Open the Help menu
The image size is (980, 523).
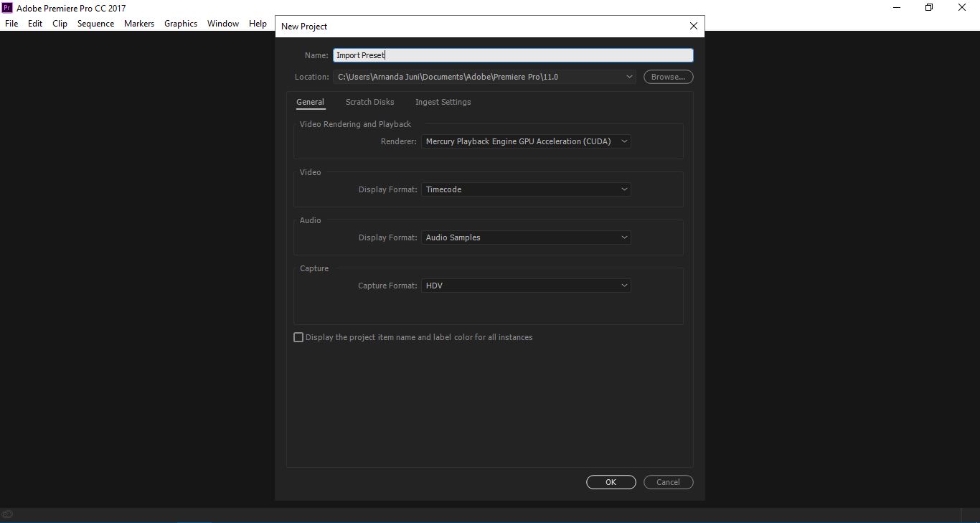pyautogui.click(x=258, y=24)
